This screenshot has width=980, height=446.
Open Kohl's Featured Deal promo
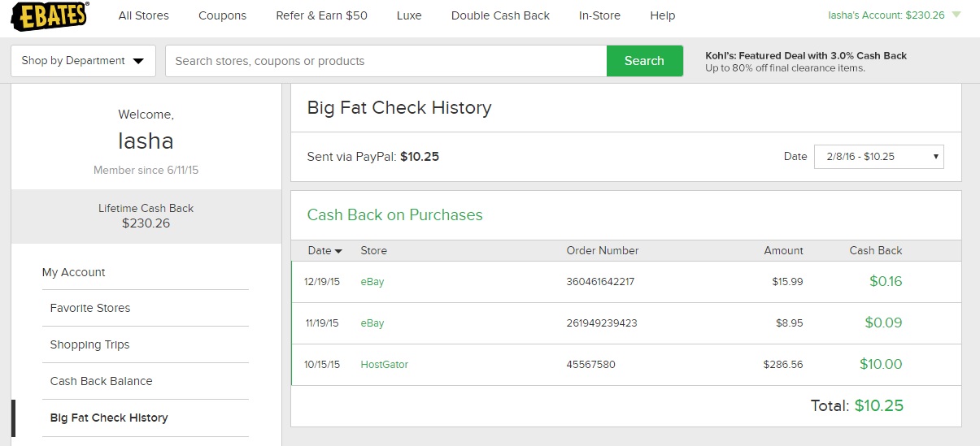coord(805,62)
